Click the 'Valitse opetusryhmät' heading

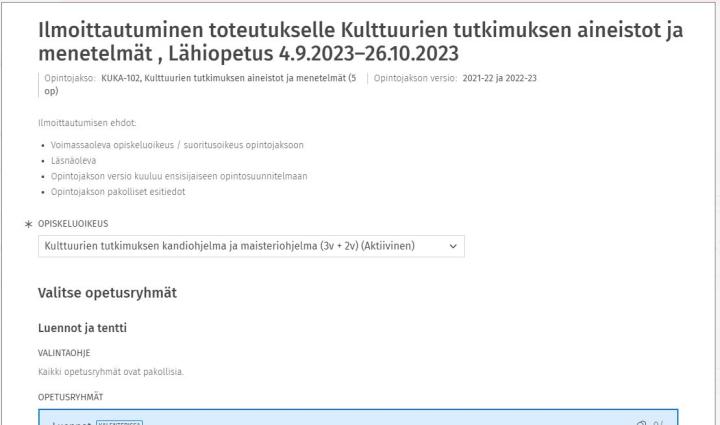[107, 293]
